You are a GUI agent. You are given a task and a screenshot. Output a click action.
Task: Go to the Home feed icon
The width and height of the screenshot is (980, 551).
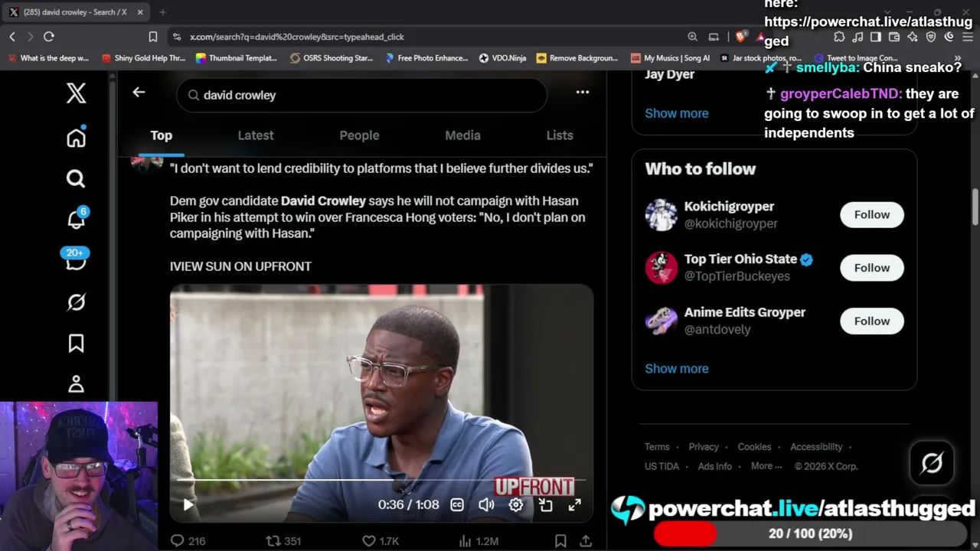76,138
